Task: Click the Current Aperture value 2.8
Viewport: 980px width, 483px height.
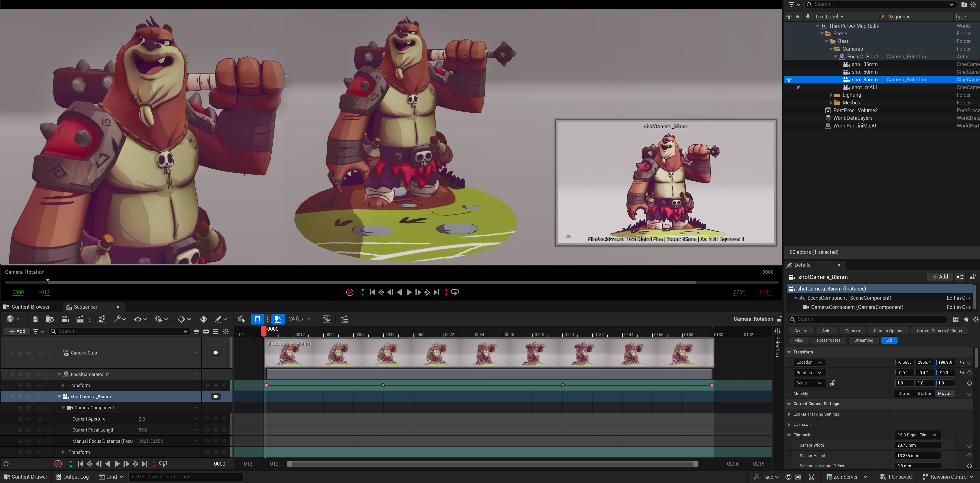Action: (x=142, y=419)
